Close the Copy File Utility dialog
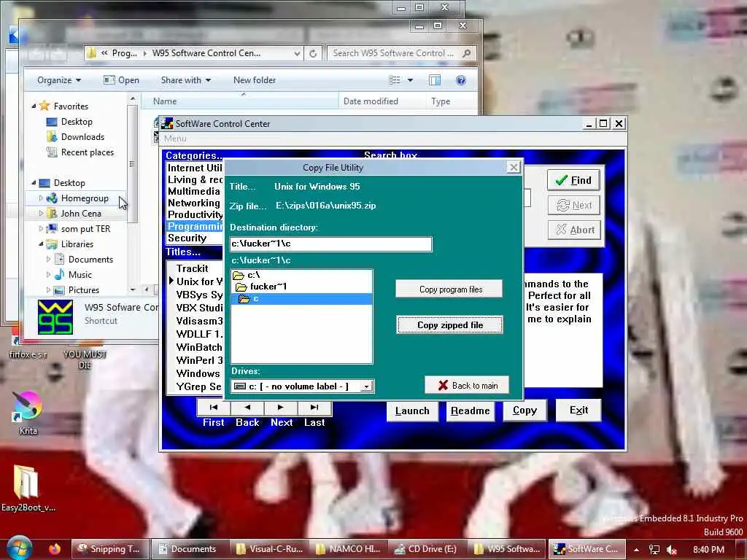Viewport: 747px width, 560px height. (x=513, y=167)
